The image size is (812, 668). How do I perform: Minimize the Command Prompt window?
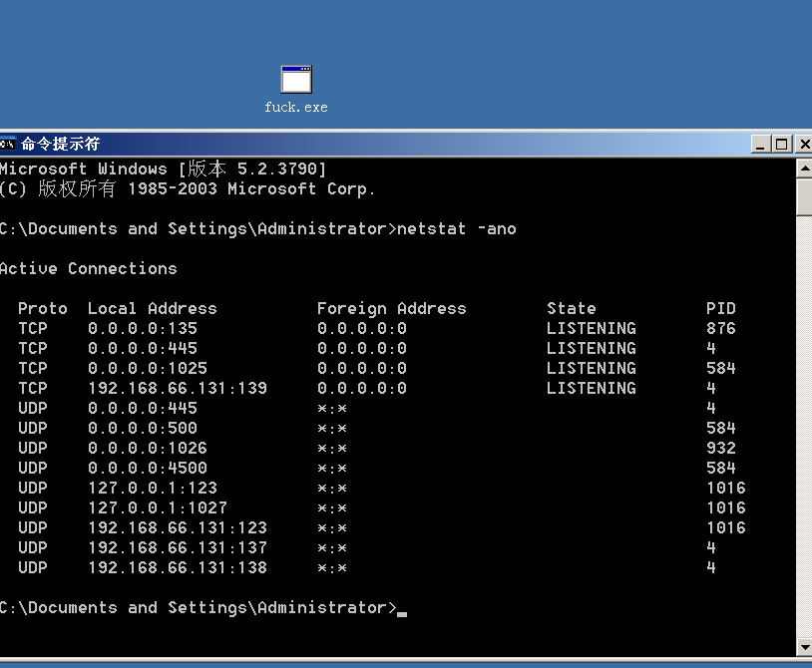point(760,144)
